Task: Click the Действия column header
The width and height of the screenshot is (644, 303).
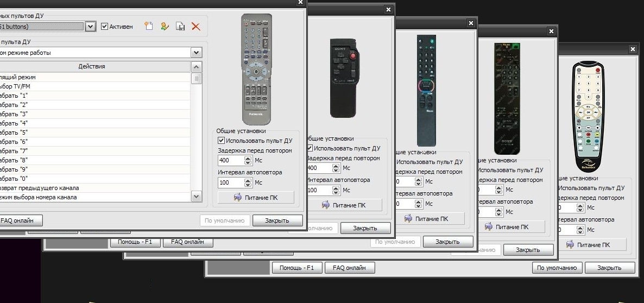Action: (x=92, y=66)
